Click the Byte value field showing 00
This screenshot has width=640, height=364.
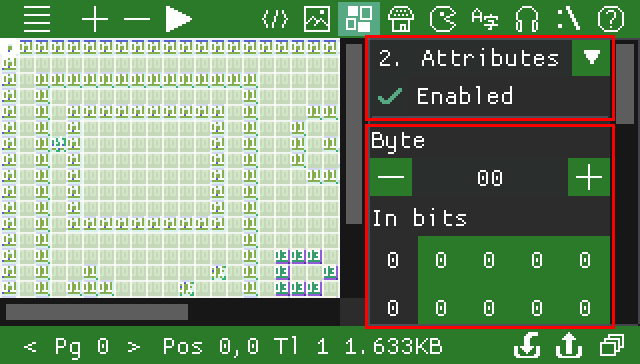pos(490,178)
